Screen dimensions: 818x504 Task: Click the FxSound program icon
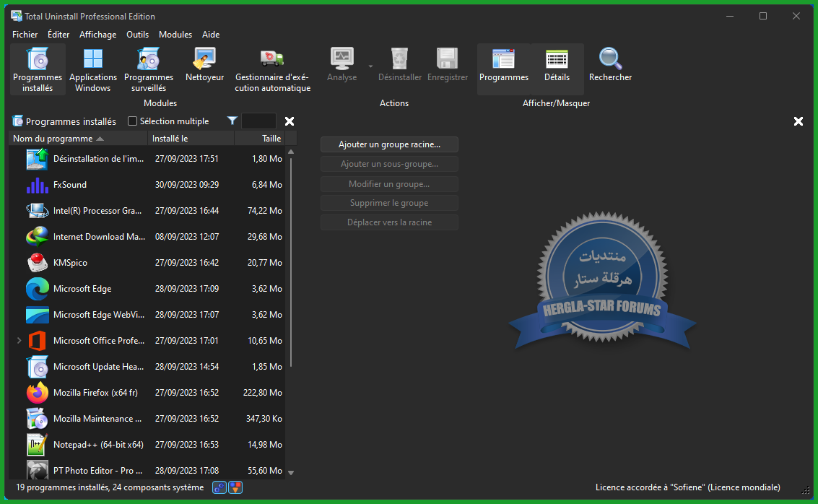(38, 185)
